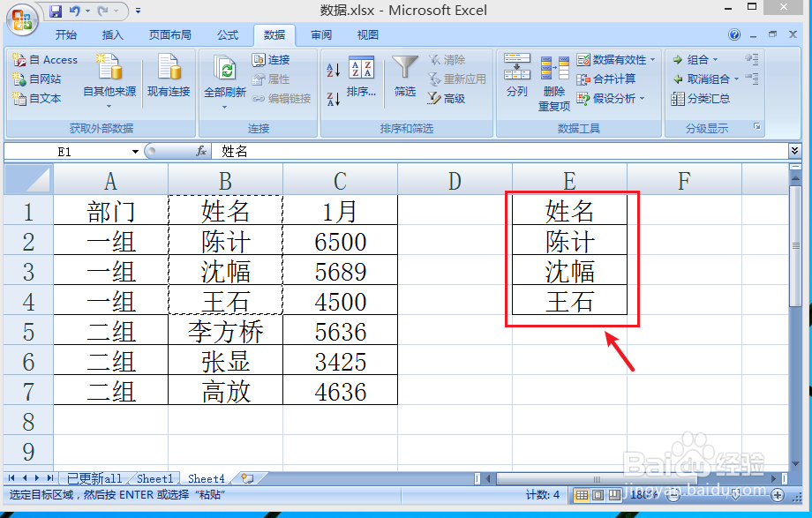Open the 筛选 (Filter) funnel icon
812x518 pixels.
click(x=402, y=71)
